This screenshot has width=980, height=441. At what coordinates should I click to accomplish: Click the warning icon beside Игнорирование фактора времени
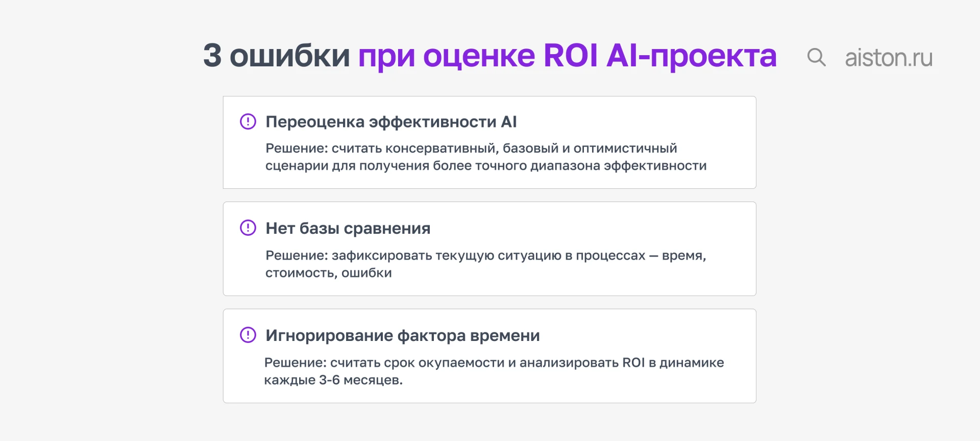coord(248,335)
